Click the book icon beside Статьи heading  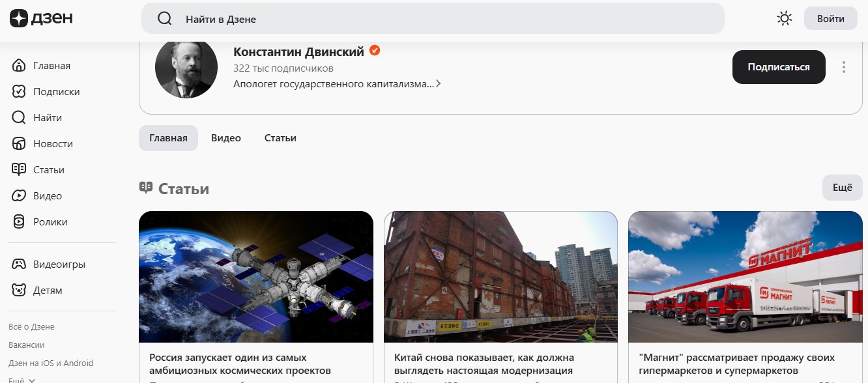point(146,188)
